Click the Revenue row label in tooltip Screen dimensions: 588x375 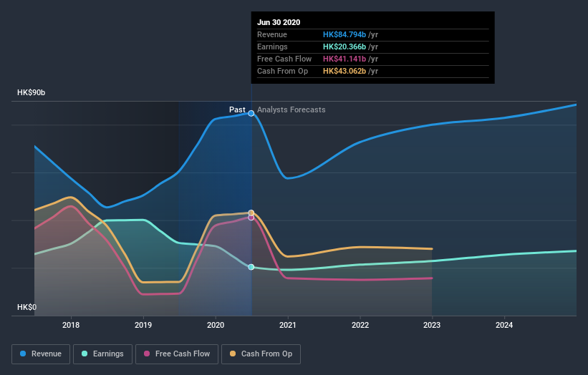[x=272, y=34]
